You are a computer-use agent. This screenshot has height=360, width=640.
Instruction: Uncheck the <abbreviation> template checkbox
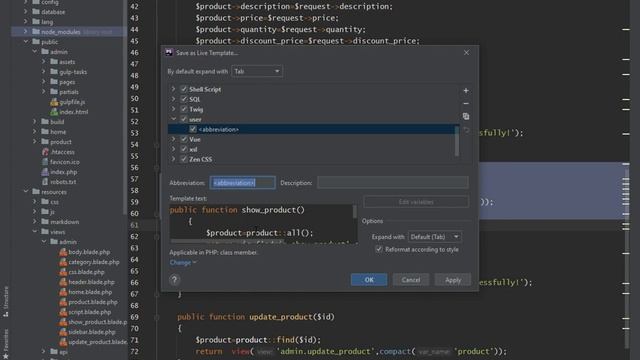pos(193,129)
